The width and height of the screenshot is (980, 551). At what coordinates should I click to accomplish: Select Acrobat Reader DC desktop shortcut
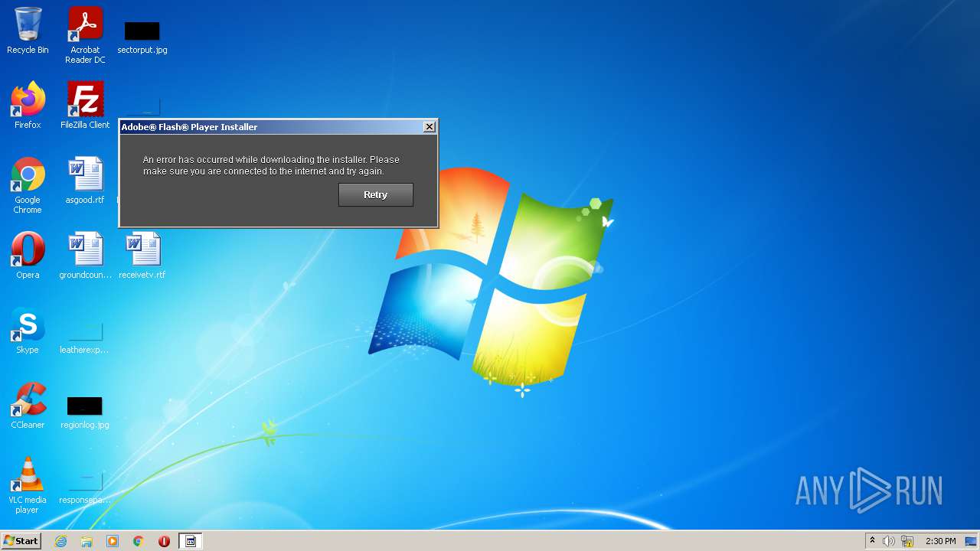[85, 35]
